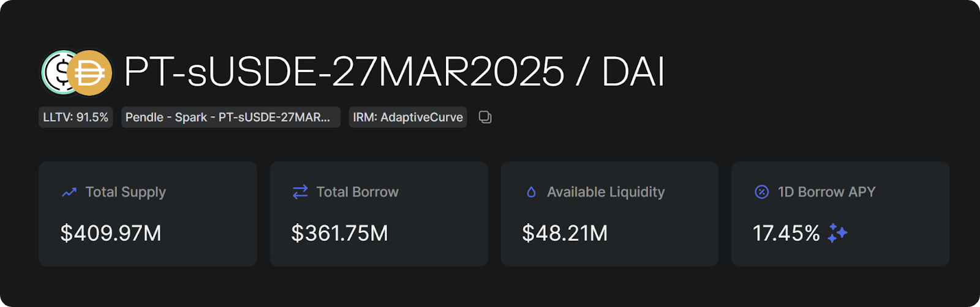Select the $48.21M liquidity value
Screen dimensions: 980x307
coord(565,233)
